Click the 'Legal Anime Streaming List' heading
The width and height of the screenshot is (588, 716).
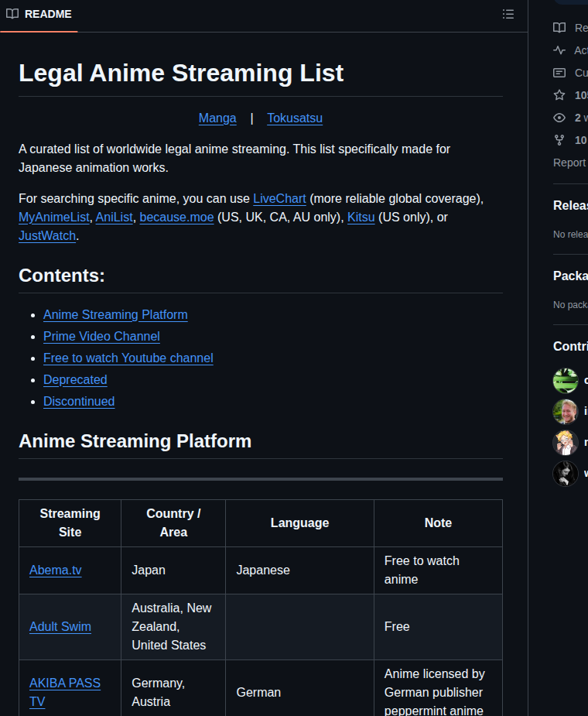[181, 73]
